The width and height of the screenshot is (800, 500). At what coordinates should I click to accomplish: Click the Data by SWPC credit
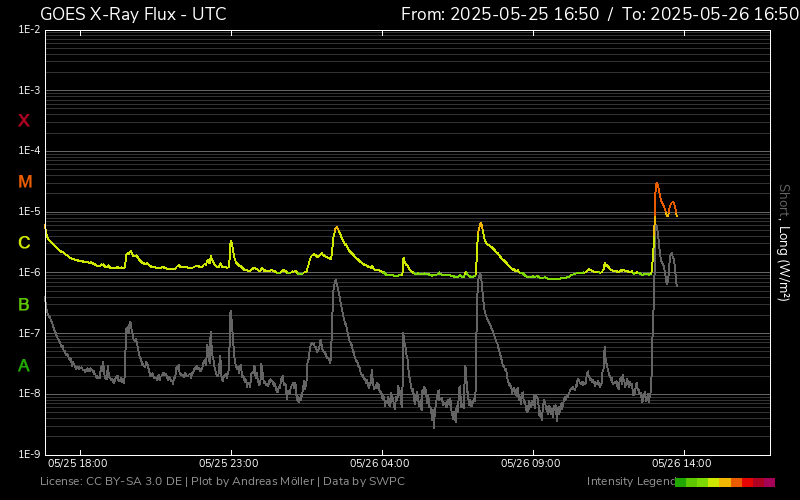click(x=364, y=482)
